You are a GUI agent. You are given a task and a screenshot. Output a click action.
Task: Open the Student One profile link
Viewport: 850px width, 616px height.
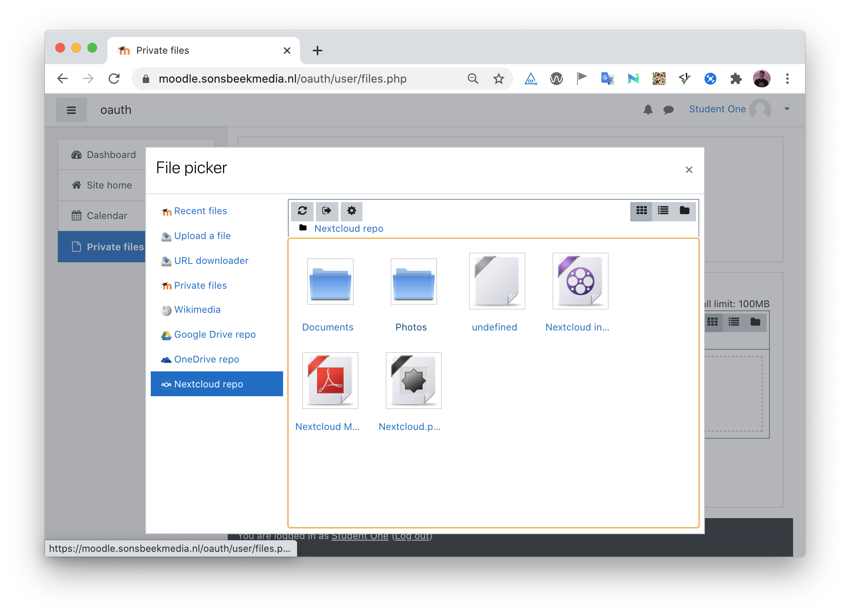[x=717, y=109]
